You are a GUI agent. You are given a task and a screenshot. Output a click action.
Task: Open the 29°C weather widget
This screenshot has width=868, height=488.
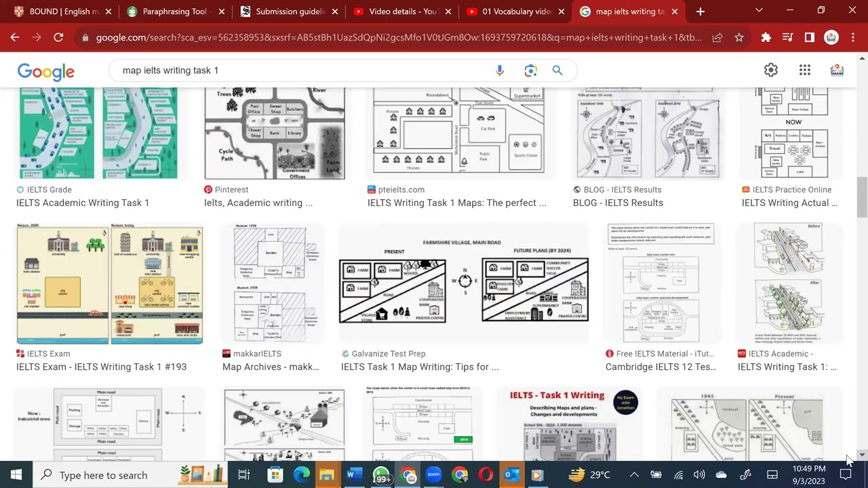(x=589, y=475)
